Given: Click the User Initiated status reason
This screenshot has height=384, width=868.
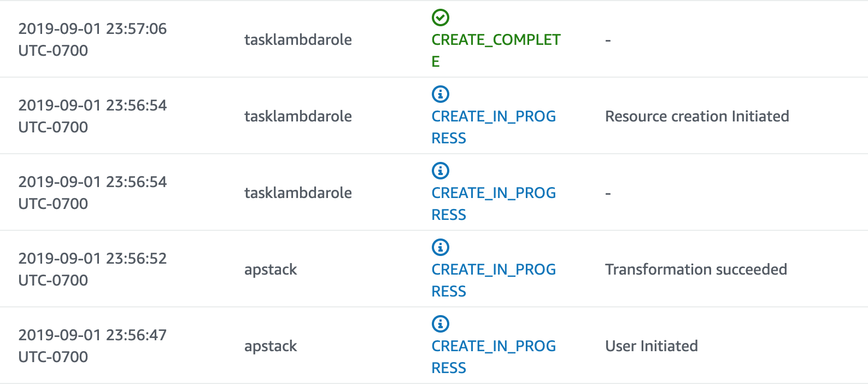Looking at the screenshot, I should pos(652,346).
